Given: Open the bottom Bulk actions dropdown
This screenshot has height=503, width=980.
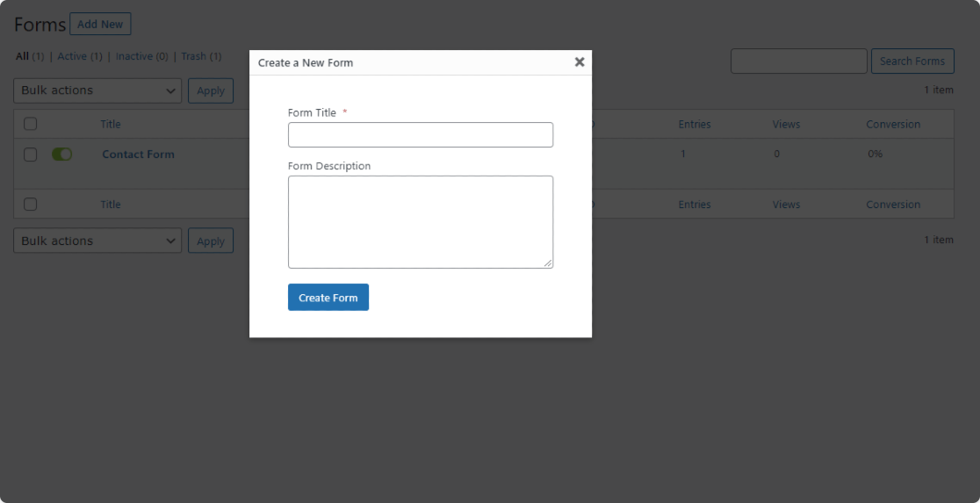Looking at the screenshot, I should 97,241.
